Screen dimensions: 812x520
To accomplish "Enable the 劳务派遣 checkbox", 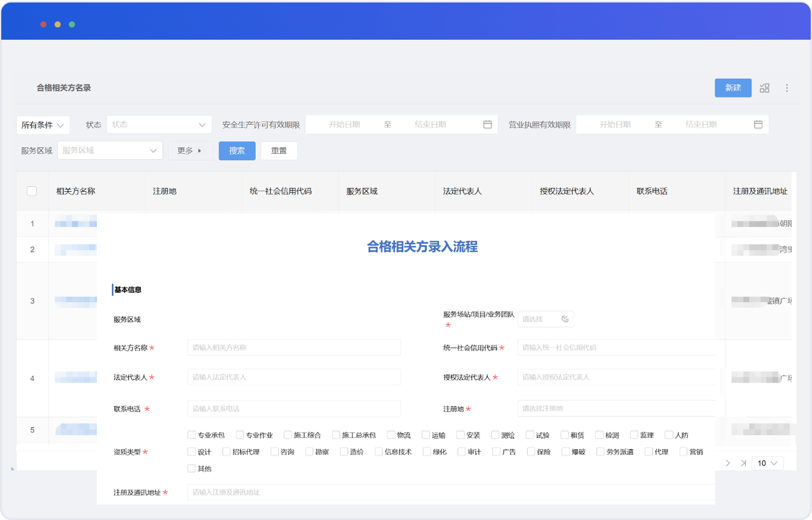I will coord(600,452).
